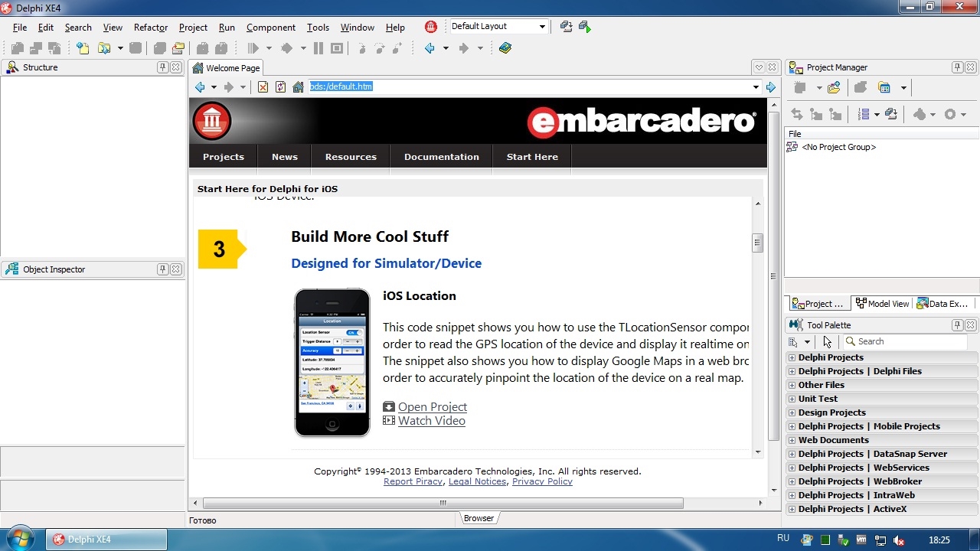This screenshot has height=551, width=980.
Task: Expand the Delphi Projects | Mobile Projects category
Action: [792, 426]
